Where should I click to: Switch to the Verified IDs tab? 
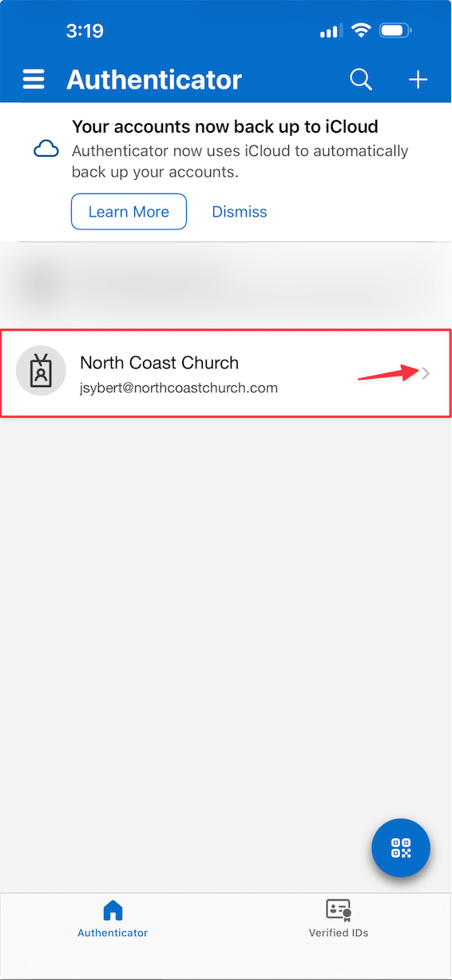point(339,919)
